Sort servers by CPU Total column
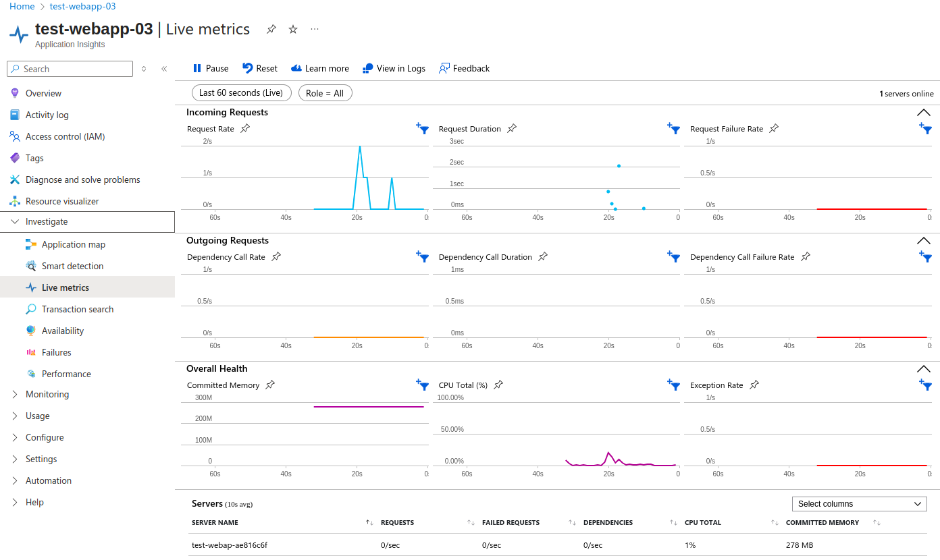Screen dimensions: 940x560 775,522
